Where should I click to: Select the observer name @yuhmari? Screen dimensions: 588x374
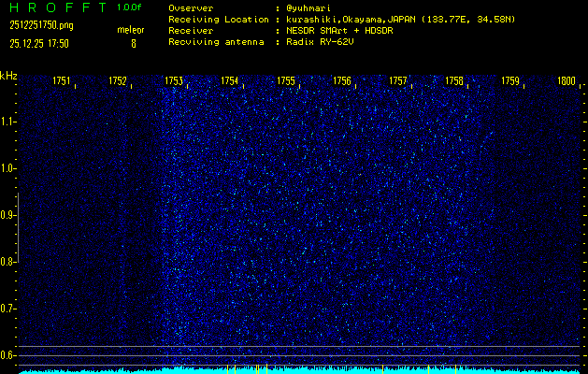308,8
